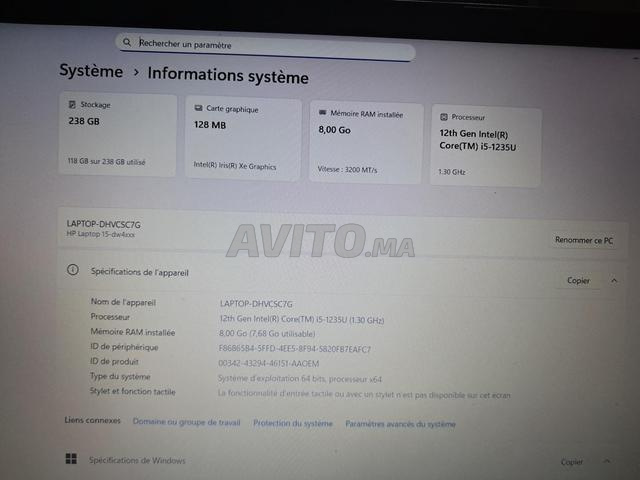Viewport: 640px width, 480px height.
Task: Select device name value LAPTOP-DHVCSC7G in specifications
Action: pyautogui.click(x=256, y=304)
